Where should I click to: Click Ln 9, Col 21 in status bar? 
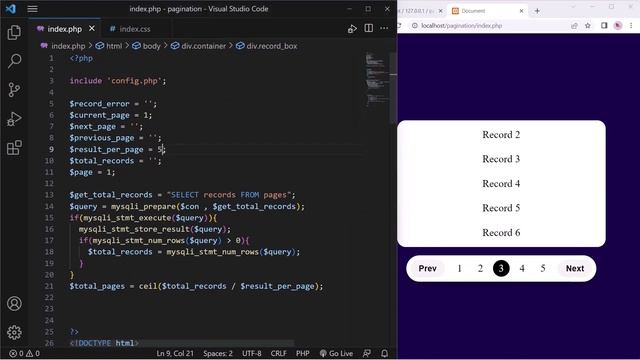click(175, 353)
